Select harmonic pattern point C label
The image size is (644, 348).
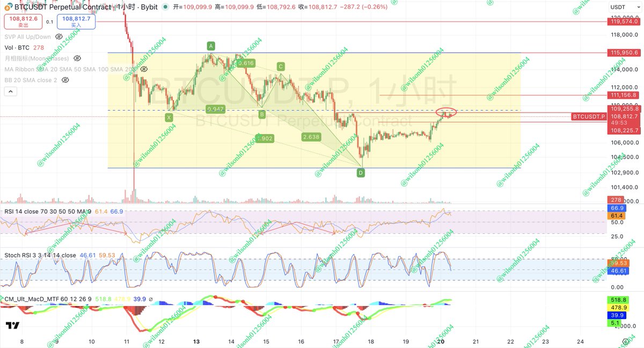pos(280,66)
